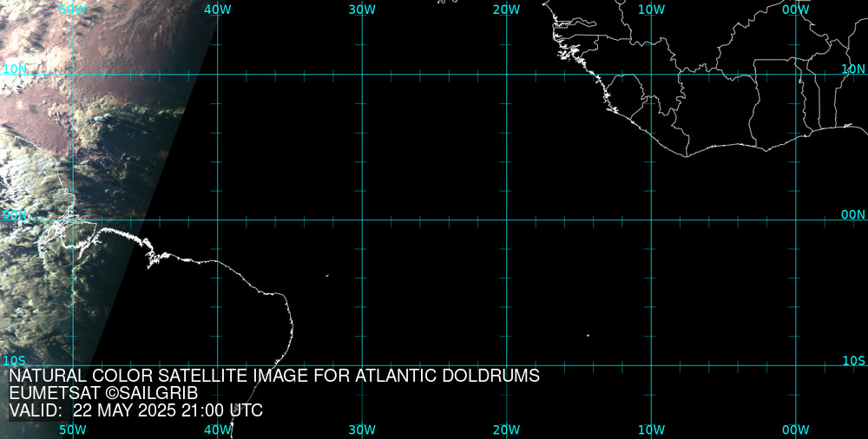The height and width of the screenshot is (439, 868).
Task: Click the 00N latitude label on the right side
Action: coord(853,215)
